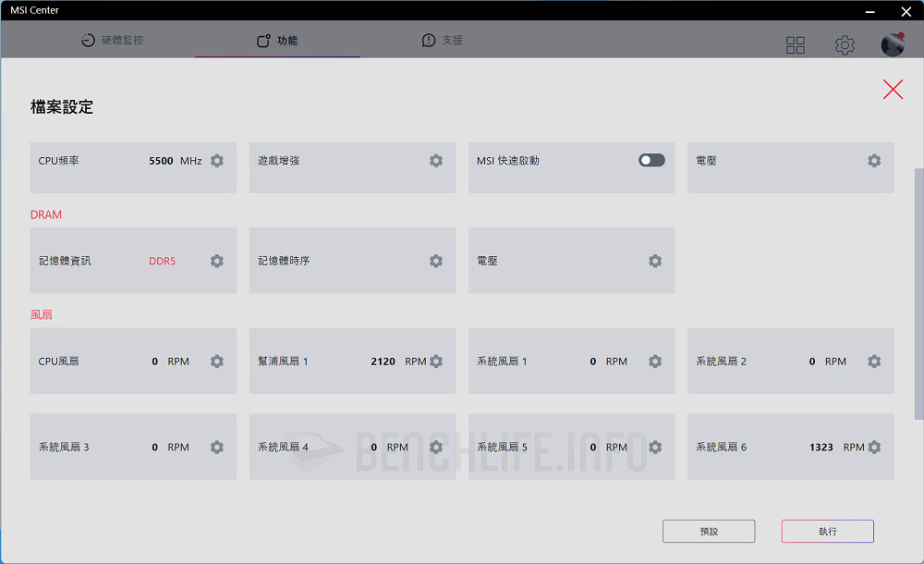924x564 pixels.
Task: Open CPU頻率 settings gear
Action: coord(217,161)
